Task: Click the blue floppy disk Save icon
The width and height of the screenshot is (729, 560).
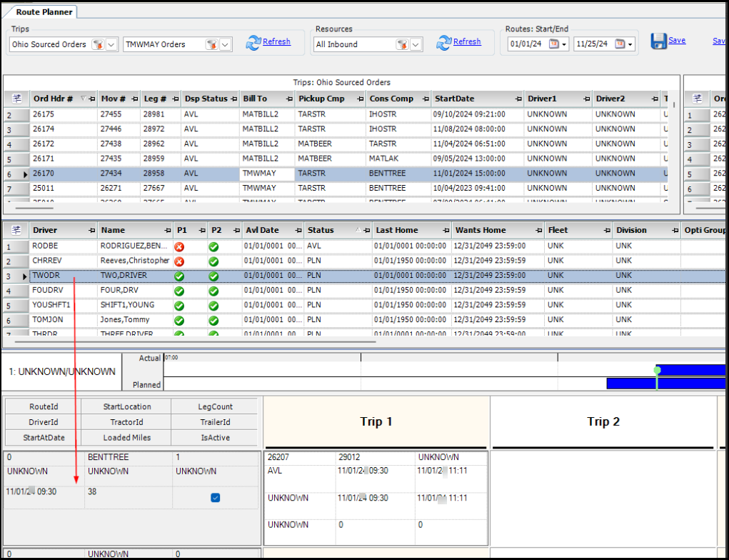Action: (658, 41)
